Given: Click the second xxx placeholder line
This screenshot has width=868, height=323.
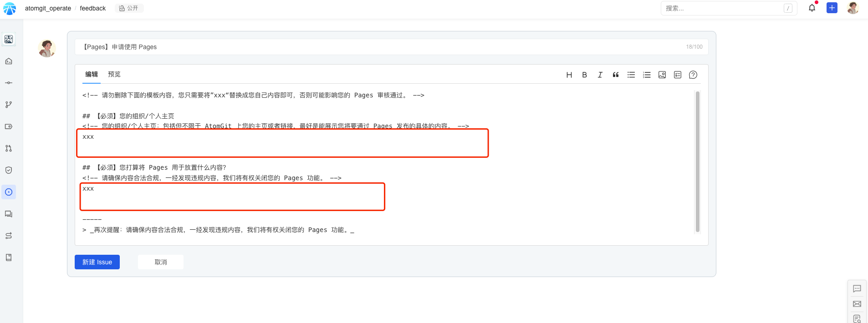Looking at the screenshot, I should pyautogui.click(x=88, y=188).
